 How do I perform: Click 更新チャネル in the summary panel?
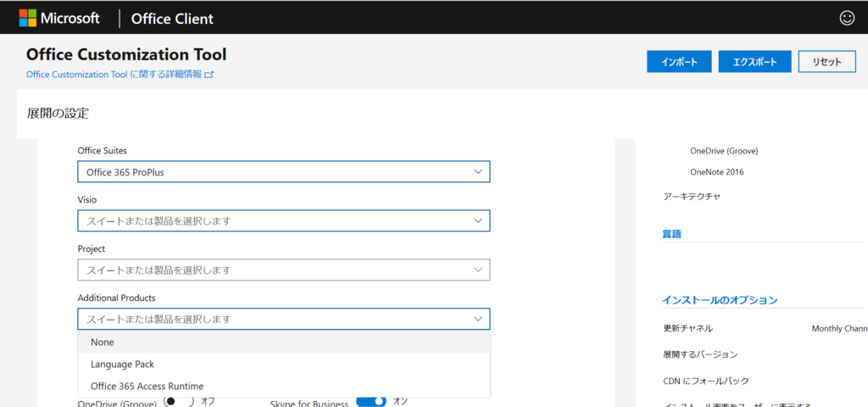(x=688, y=328)
